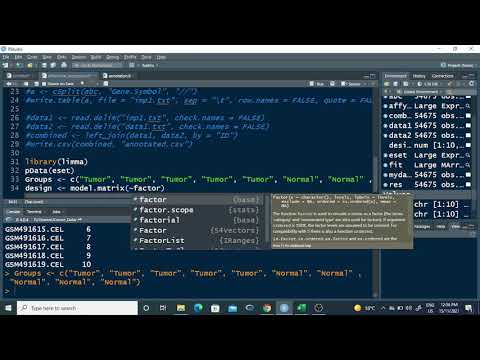Expand the Source button dropdown arrow

[x=365, y=84]
